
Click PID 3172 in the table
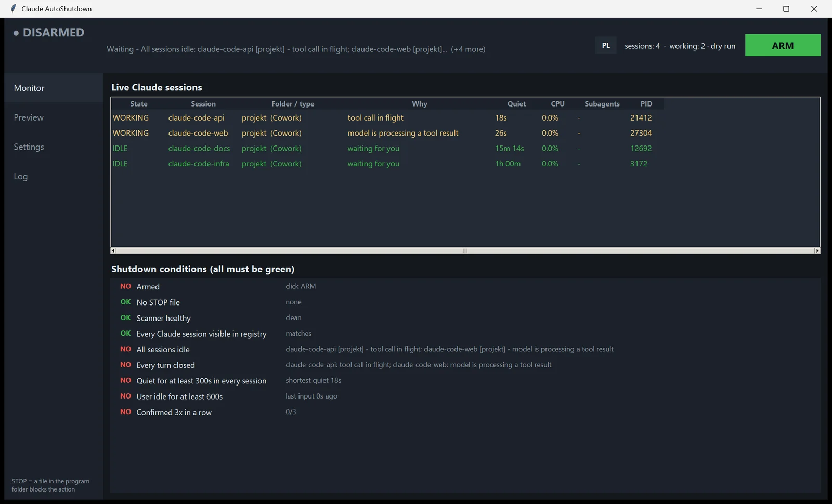(639, 164)
